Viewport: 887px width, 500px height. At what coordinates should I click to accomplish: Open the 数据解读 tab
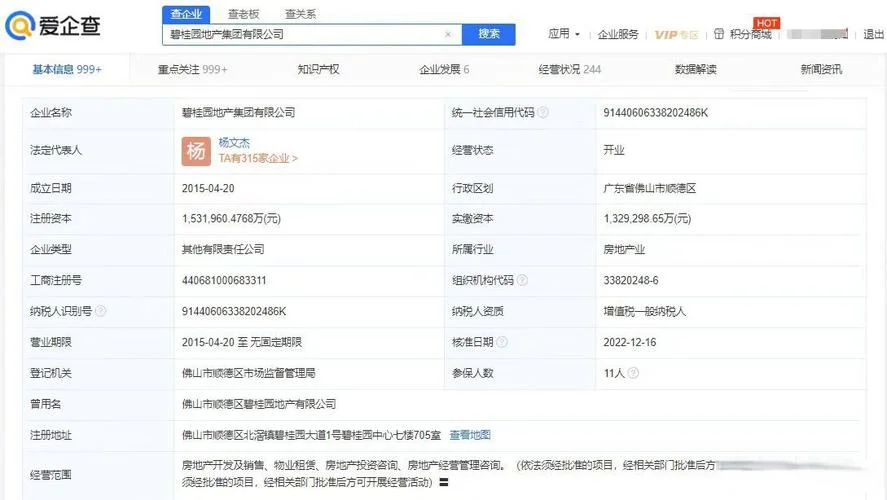click(x=696, y=70)
